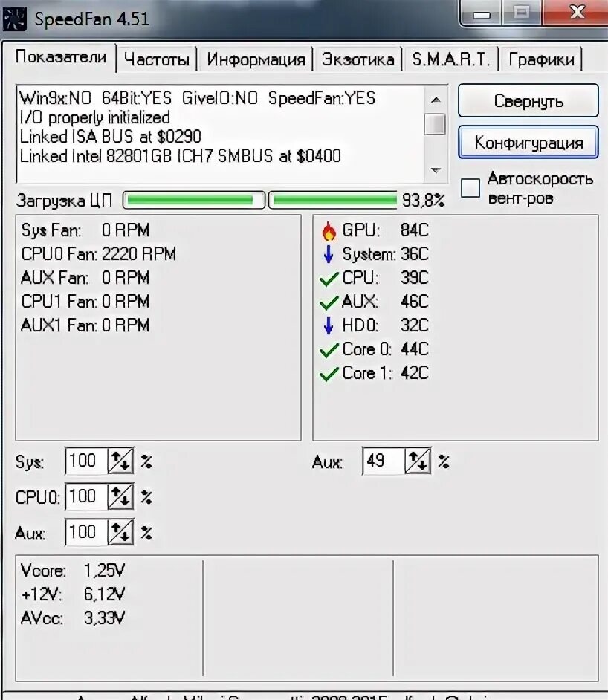Open the Конфигурация button

528,143
